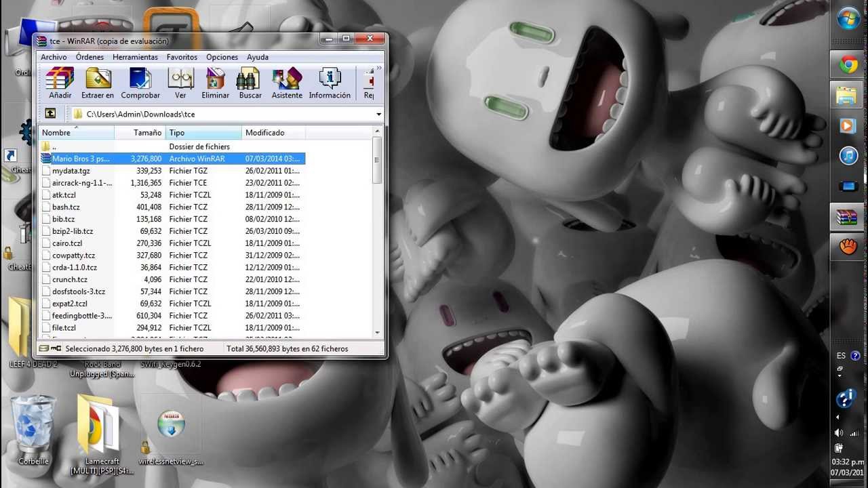Select the bib.tcz file
868x488 pixels.
(172, 219)
